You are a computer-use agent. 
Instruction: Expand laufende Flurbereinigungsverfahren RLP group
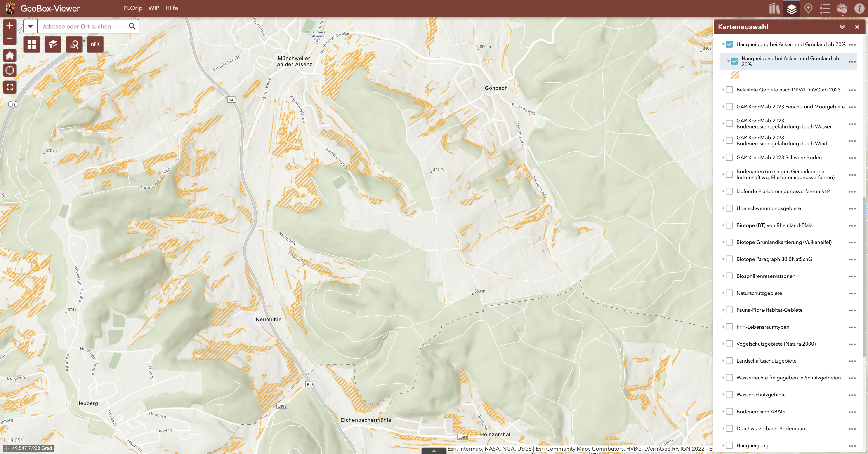723,191
